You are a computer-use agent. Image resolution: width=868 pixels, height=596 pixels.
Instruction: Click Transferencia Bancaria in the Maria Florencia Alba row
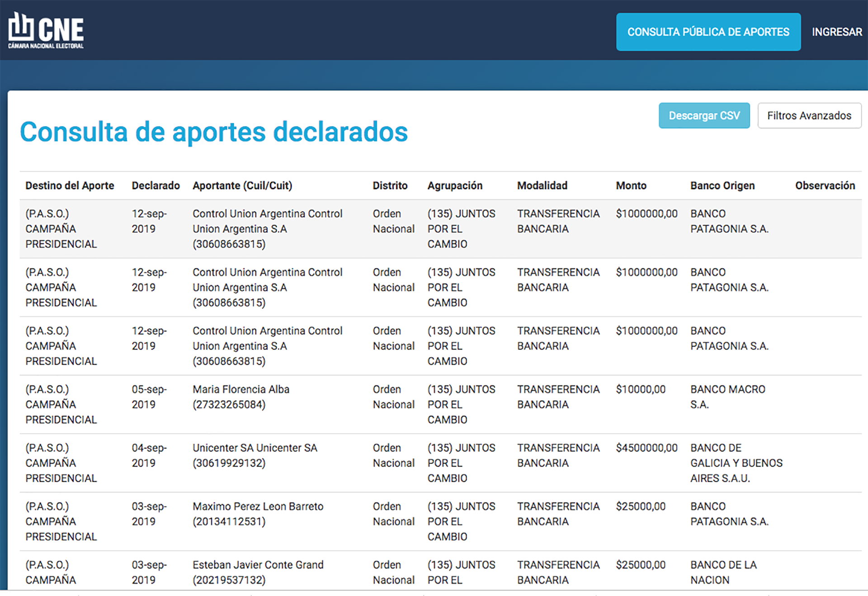pyautogui.click(x=558, y=397)
